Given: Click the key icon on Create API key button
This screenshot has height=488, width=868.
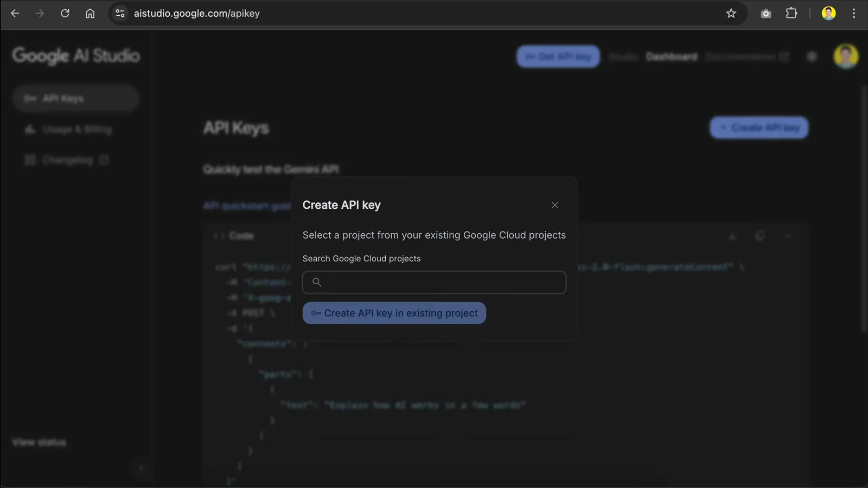Looking at the screenshot, I should point(316,313).
